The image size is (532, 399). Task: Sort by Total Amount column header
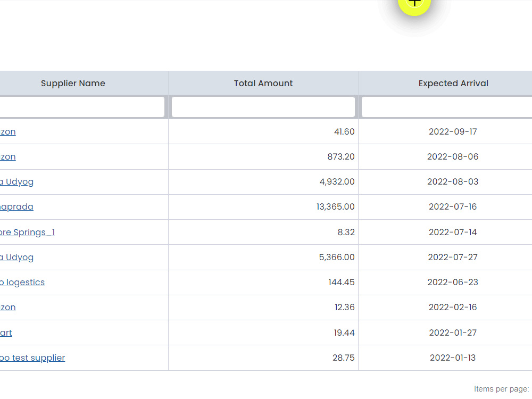pos(263,83)
